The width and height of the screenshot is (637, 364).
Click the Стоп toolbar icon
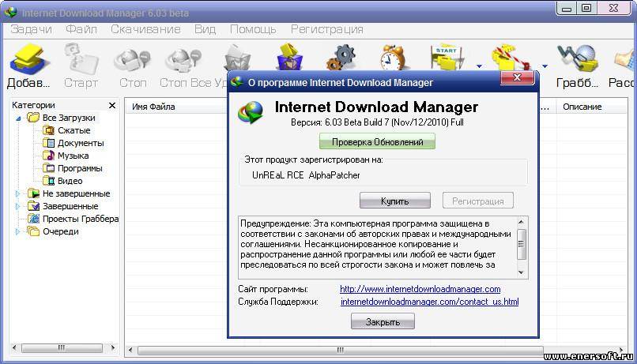point(133,60)
